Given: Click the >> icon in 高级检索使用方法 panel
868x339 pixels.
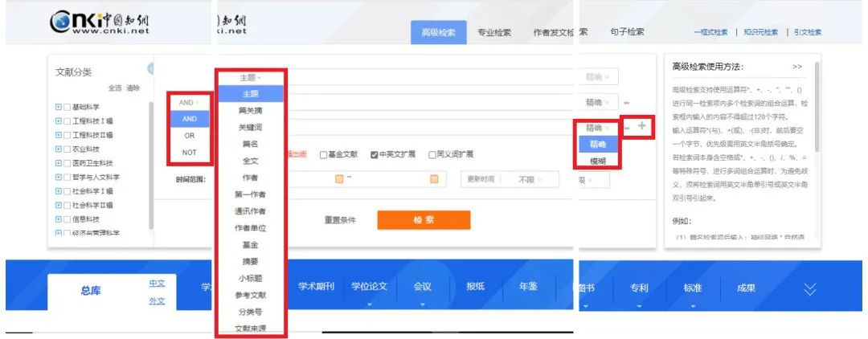Looking at the screenshot, I should tap(797, 67).
